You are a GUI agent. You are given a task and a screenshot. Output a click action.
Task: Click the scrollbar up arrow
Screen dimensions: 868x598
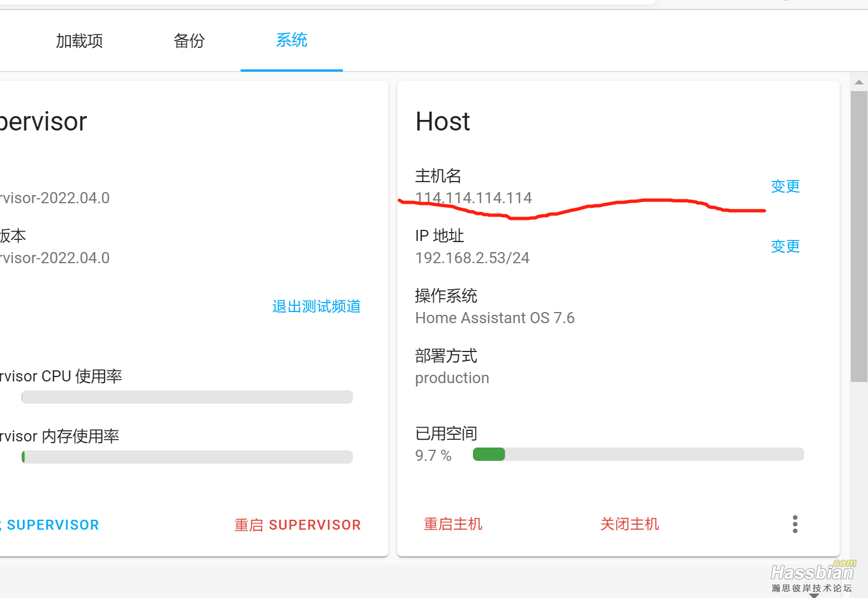coord(859,82)
